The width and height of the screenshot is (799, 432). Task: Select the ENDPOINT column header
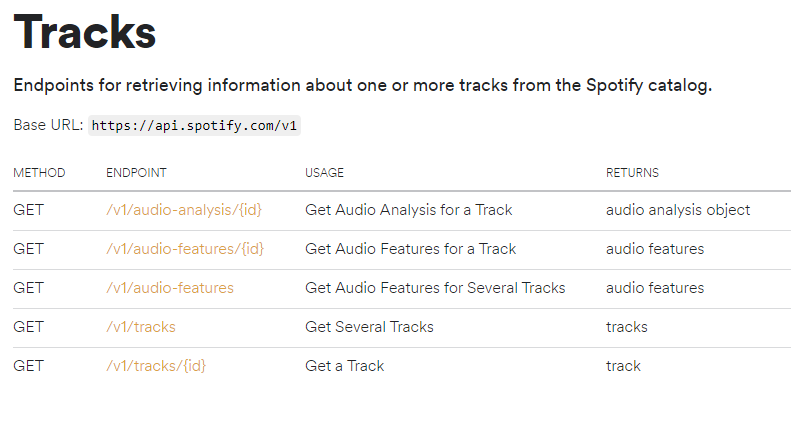tap(136, 173)
